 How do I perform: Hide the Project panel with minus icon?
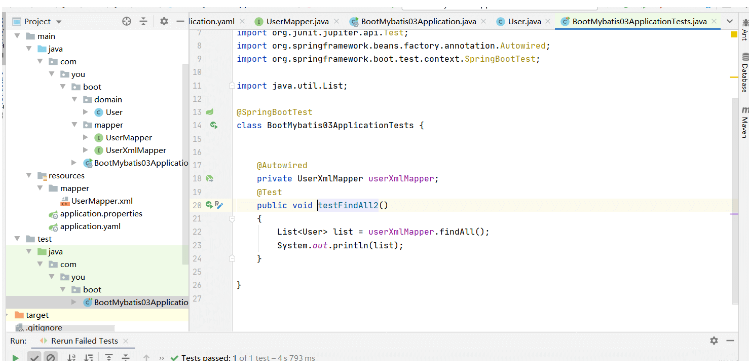click(x=180, y=21)
